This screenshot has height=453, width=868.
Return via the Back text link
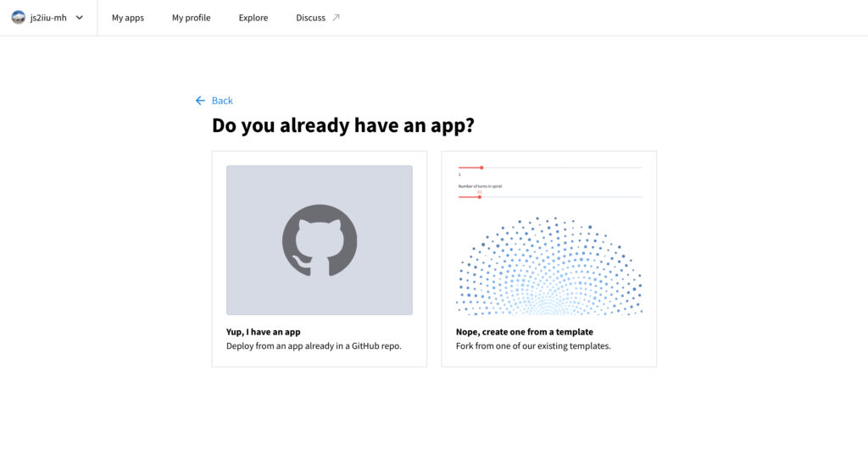point(222,101)
